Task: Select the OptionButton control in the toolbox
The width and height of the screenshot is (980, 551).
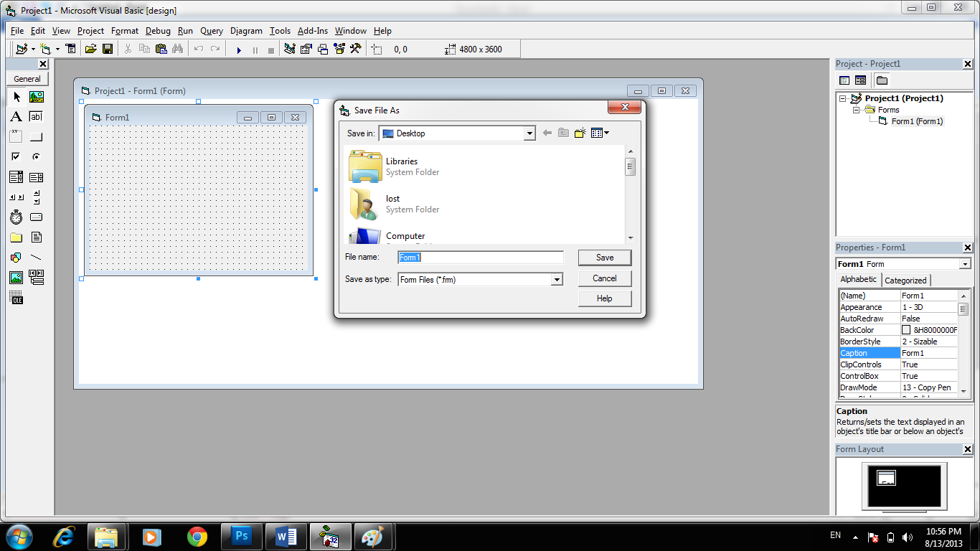Action: click(37, 156)
